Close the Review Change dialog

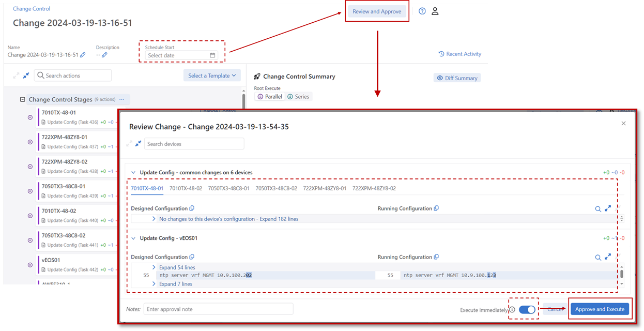(623, 123)
